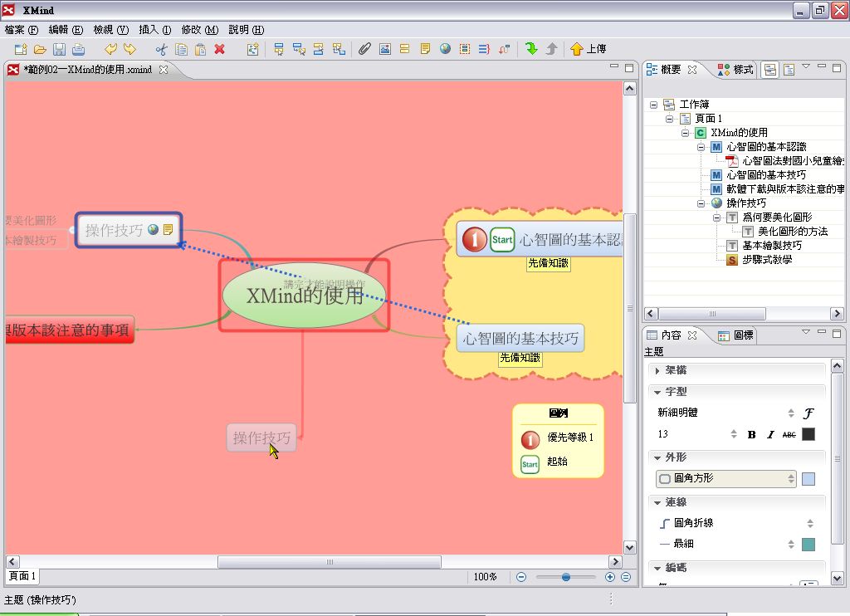Open the 檢視 menu
The height and width of the screenshot is (616, 850).
[x=110, y=29]
